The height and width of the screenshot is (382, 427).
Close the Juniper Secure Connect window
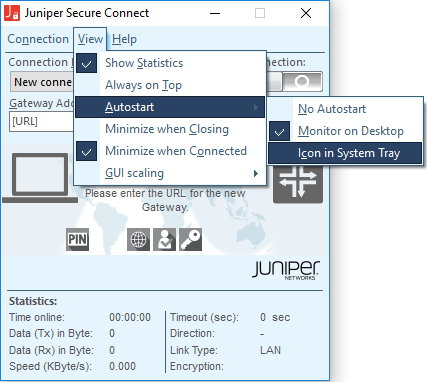point(306,13)
